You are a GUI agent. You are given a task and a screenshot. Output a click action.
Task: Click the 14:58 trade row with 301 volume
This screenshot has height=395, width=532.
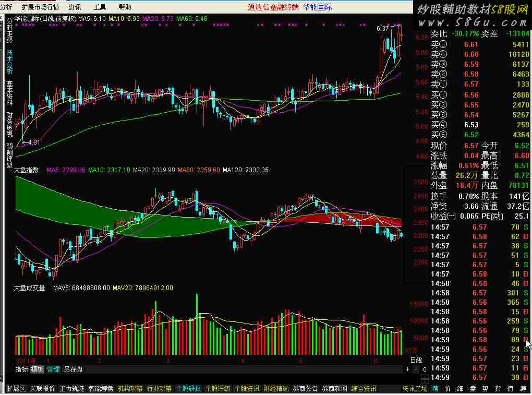click(x=480, y=293)
